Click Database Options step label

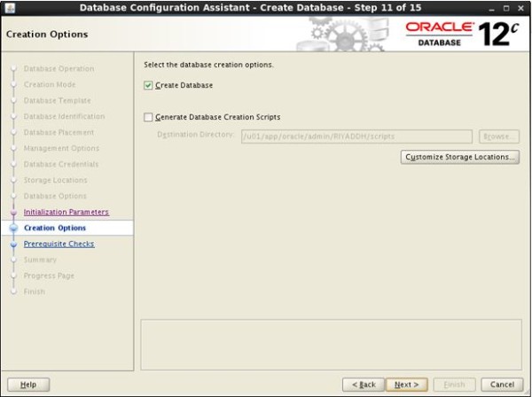pyautogui.click(x=55, y=196)
